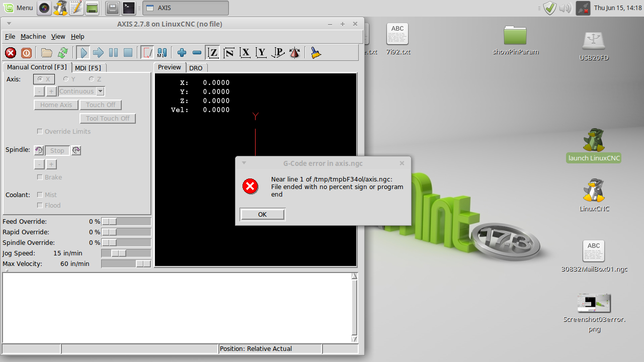The width and height of the screenshot is (644, 362).
Task: Switch to the DRO tab
Action: [196, 68]
